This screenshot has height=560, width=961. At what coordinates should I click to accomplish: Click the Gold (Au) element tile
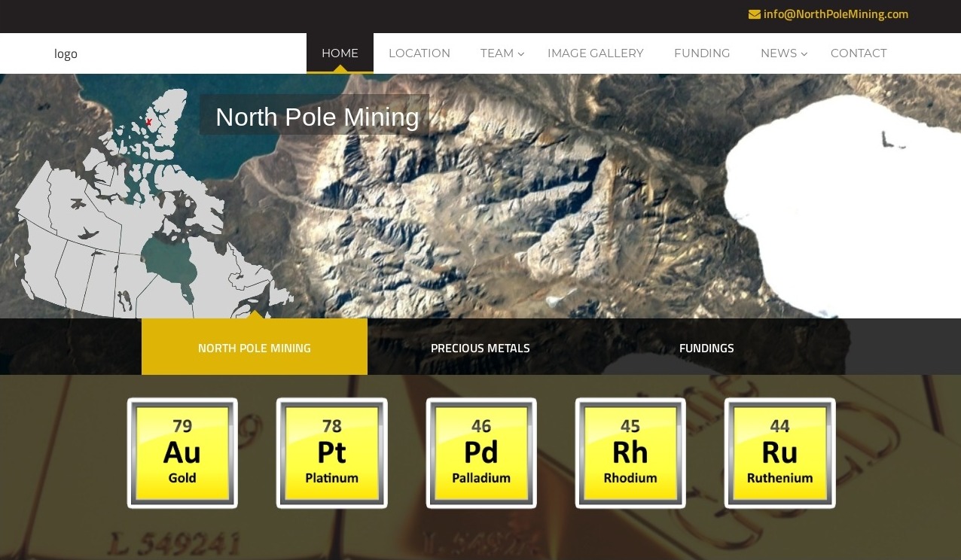(182, 453)
